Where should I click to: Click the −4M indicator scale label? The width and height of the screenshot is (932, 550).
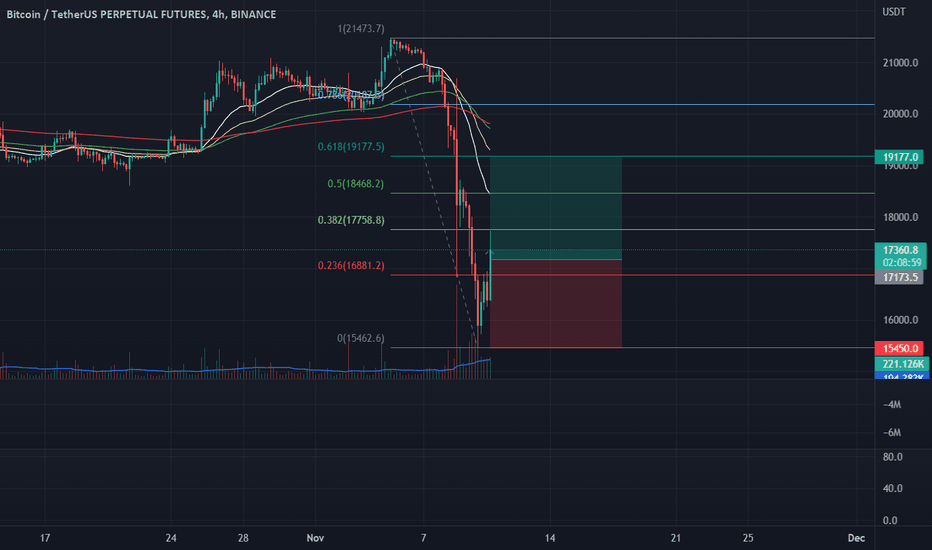point(892,405)
